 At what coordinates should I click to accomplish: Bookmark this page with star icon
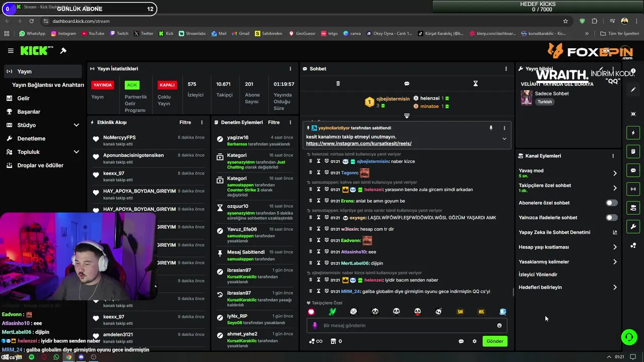coord(566,21)
